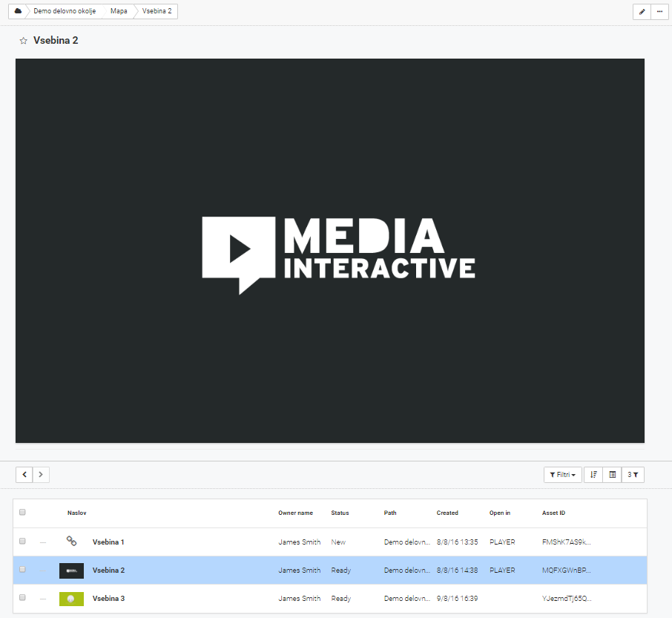Click created date 8/8/16 13:35
Viewport: 672px width, 618px height.
tap(458, 542)
